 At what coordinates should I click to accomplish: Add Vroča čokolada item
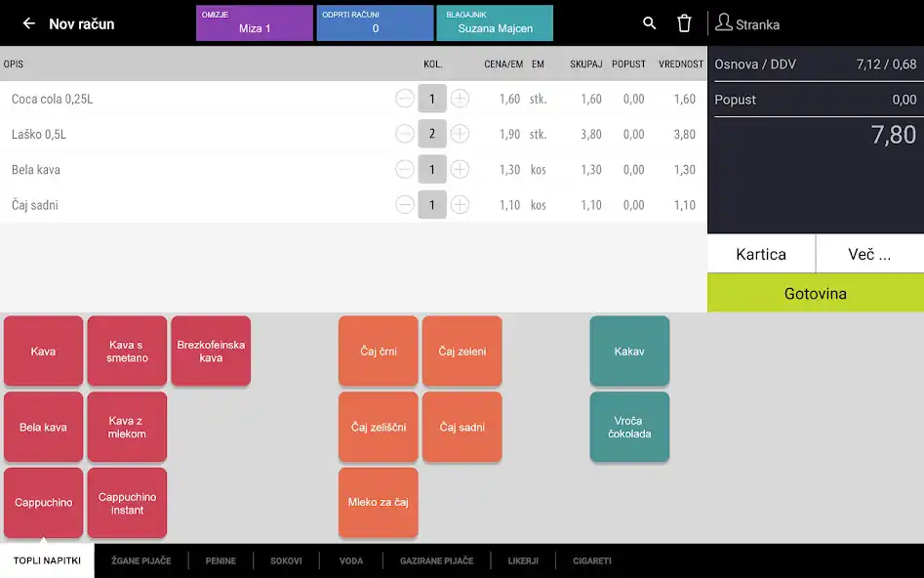[629, 427]
